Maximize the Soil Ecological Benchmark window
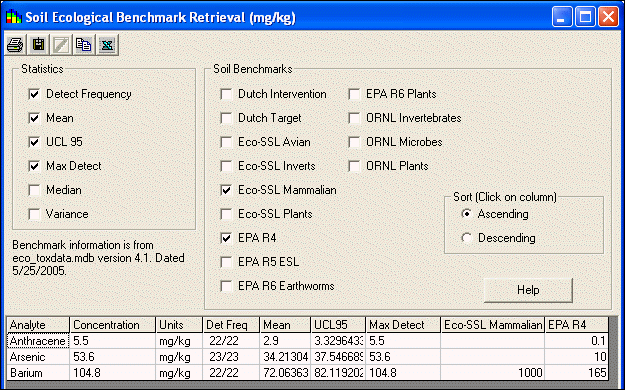625x390 pixels. click(585, 17)
